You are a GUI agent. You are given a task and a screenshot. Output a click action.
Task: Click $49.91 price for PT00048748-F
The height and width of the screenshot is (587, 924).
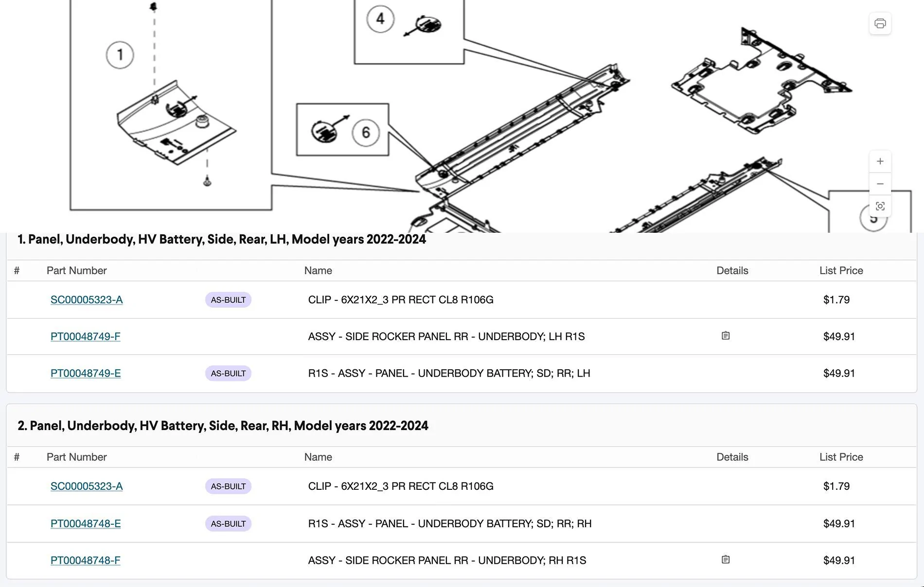coord(839,560)
